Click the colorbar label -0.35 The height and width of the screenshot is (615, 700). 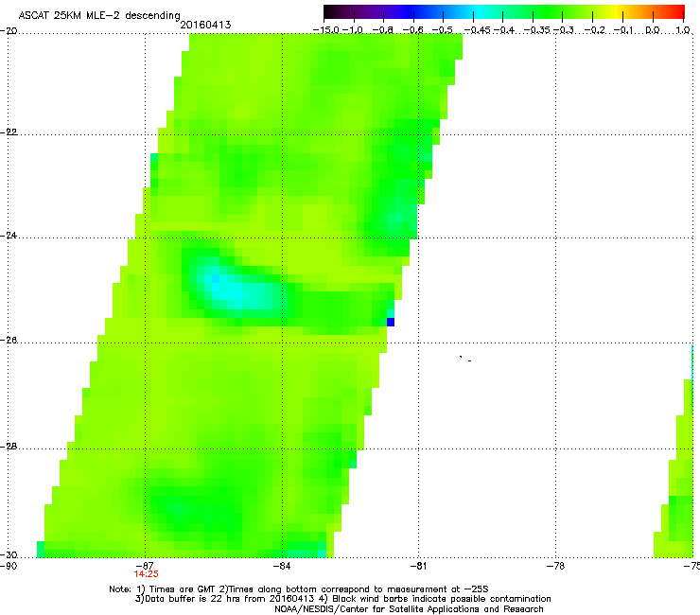(536, 30)
